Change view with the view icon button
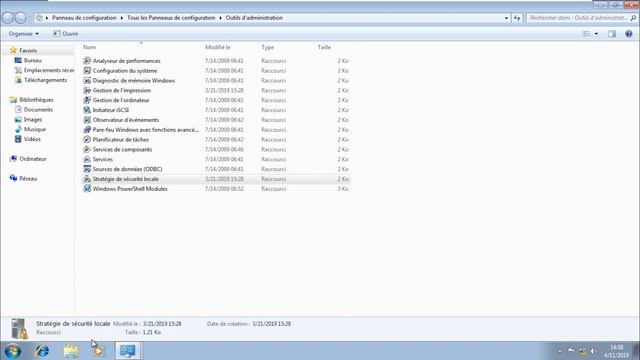The image size is (640, 360). (x=587, y=34)
